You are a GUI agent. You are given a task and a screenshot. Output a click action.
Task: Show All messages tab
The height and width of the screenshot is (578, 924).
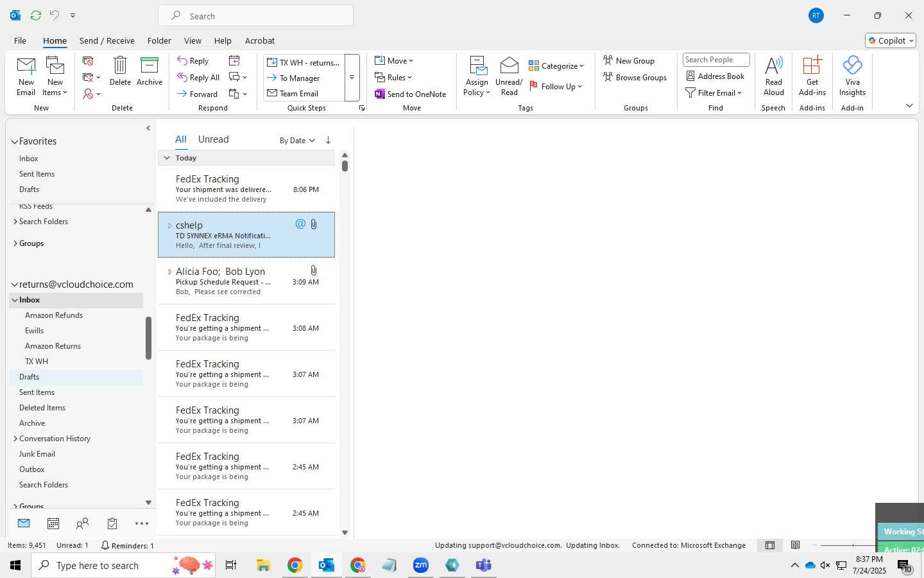[181, 139]
